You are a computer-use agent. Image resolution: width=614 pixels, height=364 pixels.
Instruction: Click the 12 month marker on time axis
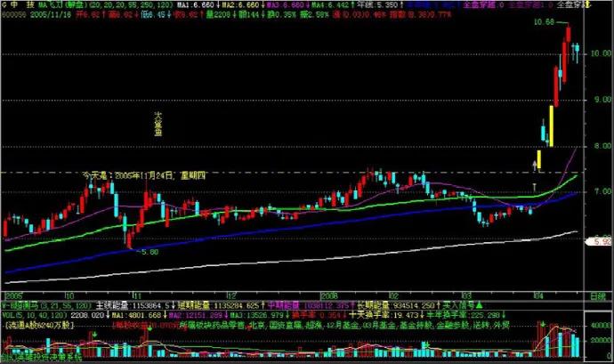point(231,295)
